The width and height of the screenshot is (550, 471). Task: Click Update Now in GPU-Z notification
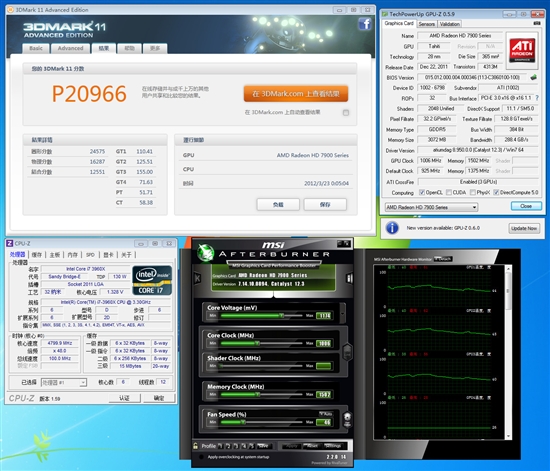pyautogui.click(x=524, y=228)
